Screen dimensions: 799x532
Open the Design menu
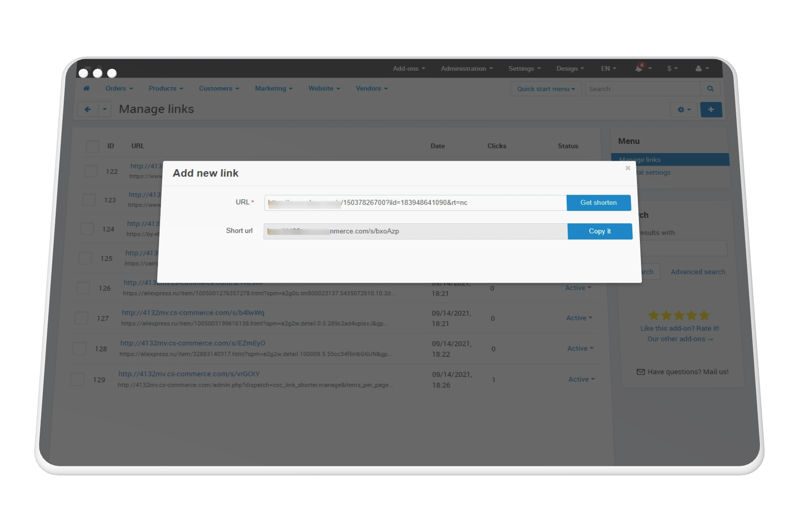click(570, 68)
